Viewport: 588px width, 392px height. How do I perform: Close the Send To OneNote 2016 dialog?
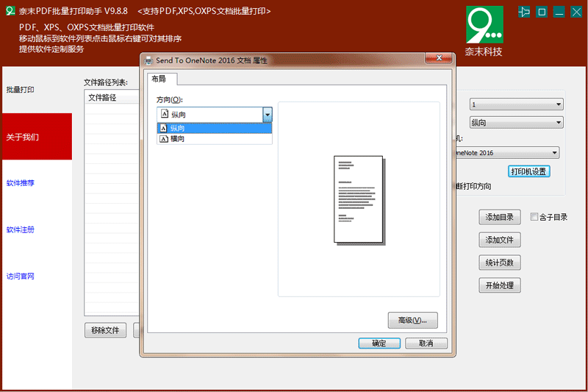pos(439,58)
